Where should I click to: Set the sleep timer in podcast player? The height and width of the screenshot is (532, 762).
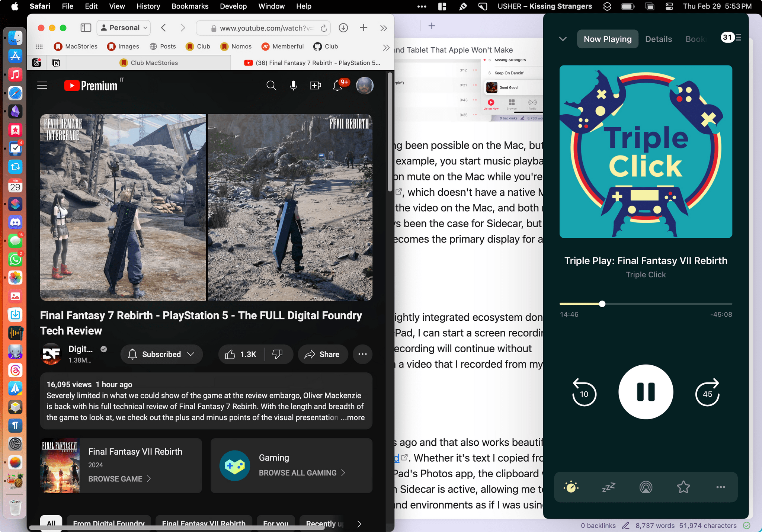609,487
